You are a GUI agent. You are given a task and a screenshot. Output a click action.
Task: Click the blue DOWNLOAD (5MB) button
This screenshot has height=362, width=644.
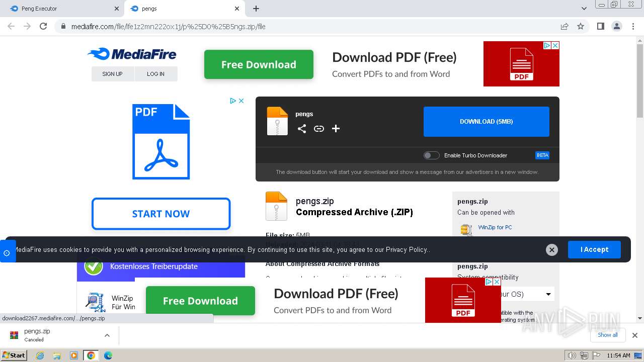coord(487,122)
